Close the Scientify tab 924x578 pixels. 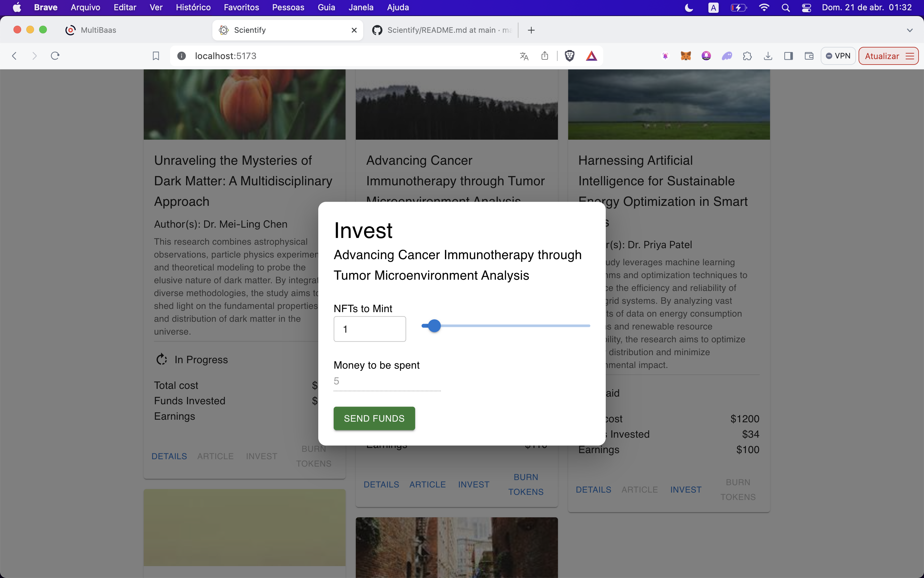[x=354, y=30]
